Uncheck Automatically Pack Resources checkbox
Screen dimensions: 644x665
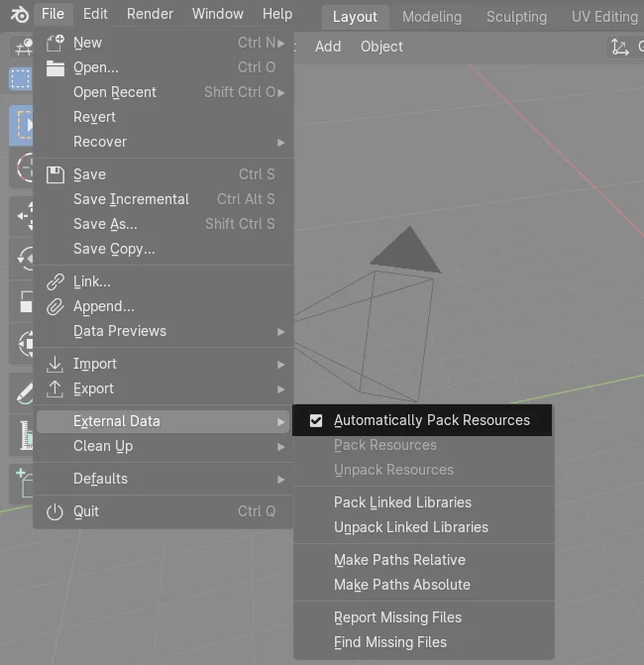(x=316, y=420)
